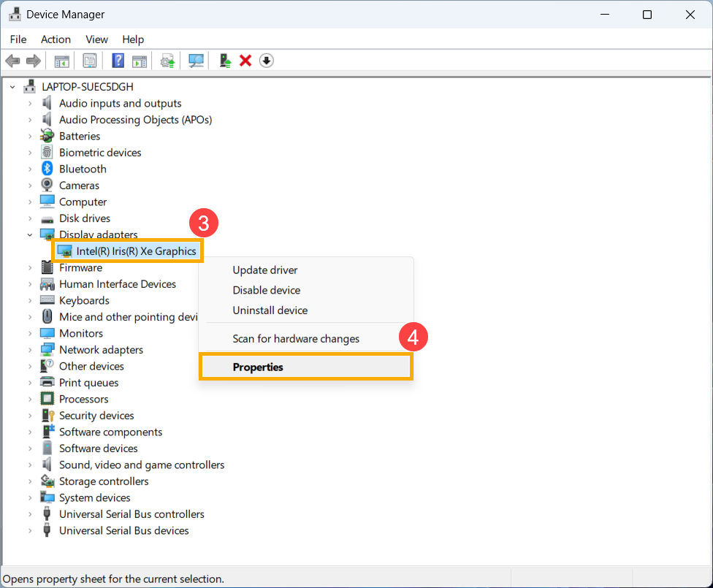713x588 pixels.
Task: Click the Show/Hide Action Pane icon
Action: click(139, 61)
